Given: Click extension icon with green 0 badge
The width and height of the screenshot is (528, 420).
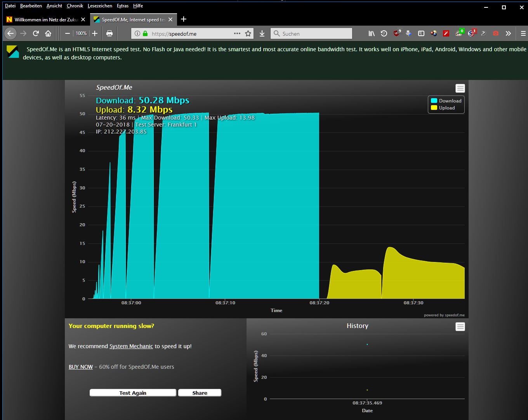Looking at the screenshot, I should click(x=459, y=33).
